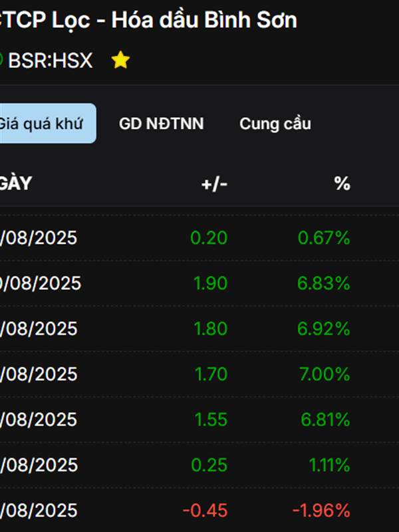Select the 6.92% percent value

click(x=323, y=329)
